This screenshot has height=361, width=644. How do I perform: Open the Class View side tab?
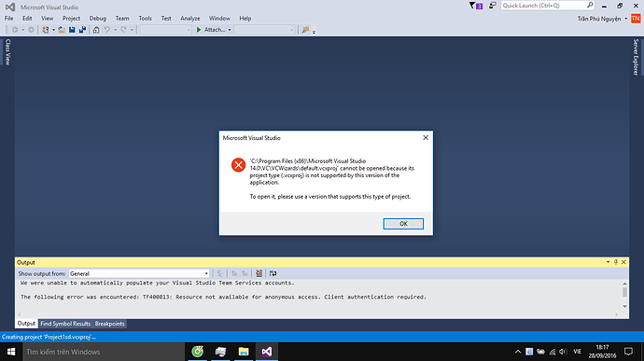pyautogui.click(x=7, y=52)
